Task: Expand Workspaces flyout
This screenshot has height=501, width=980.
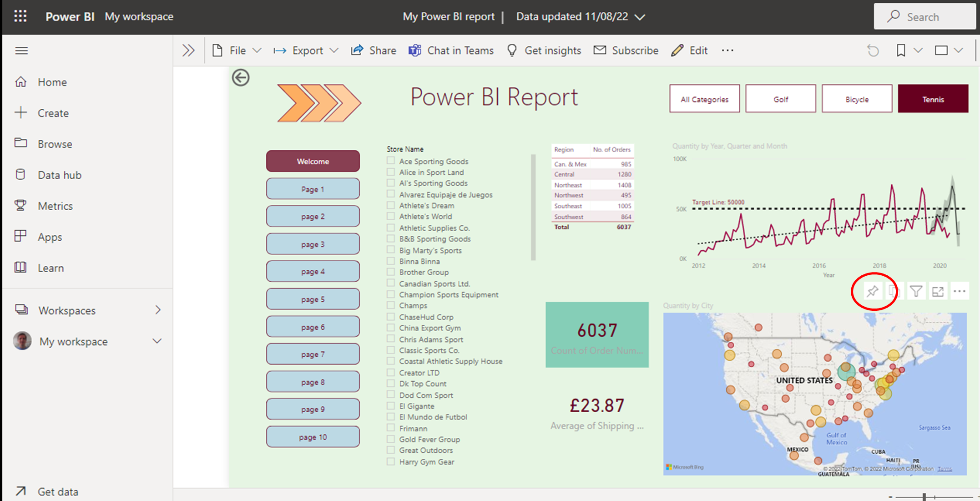Action: coord(158,310)
